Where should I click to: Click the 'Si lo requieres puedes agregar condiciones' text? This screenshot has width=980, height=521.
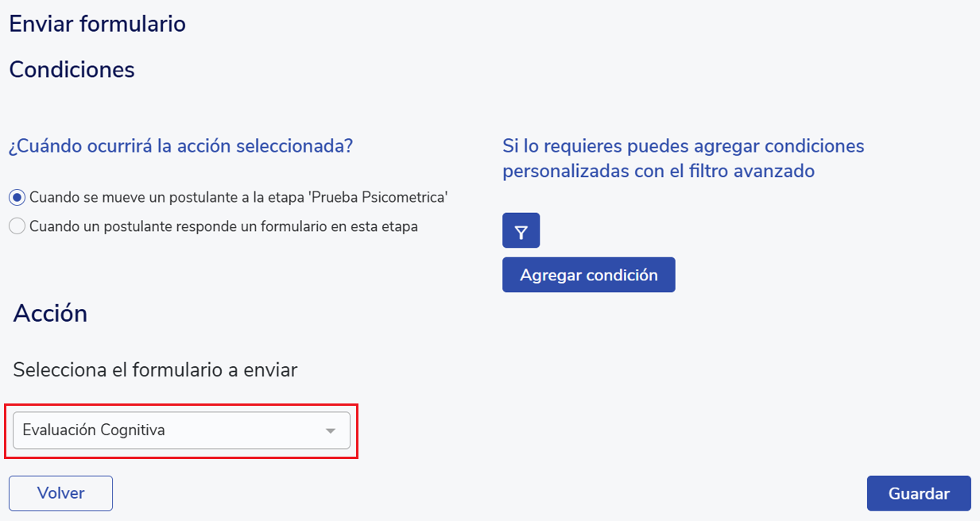click(x=683, y=146)
